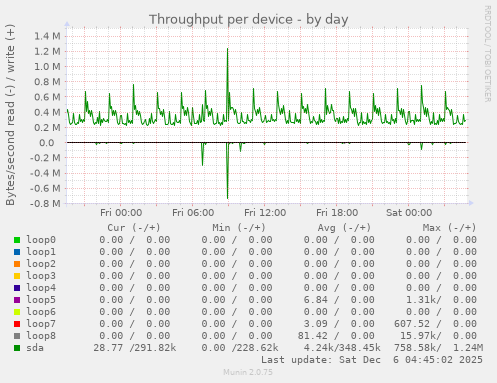The height and width of the screenshot is (383, 497).
Task: Click the loop5 purple legend swatch
Action: [17, 300]
